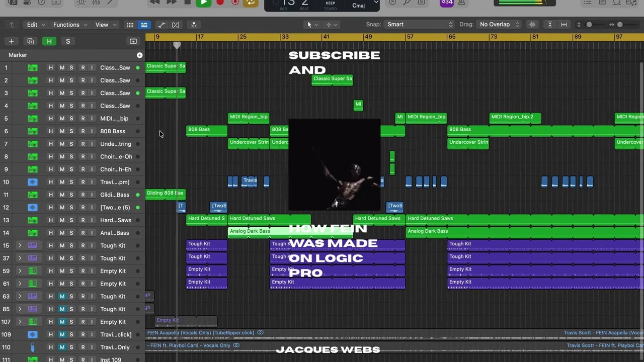Viewport: 644px width, 362px height.
Task: Expand track 15 Tough Kit stack
Action: pyautogui.click(x=20, y=245)
